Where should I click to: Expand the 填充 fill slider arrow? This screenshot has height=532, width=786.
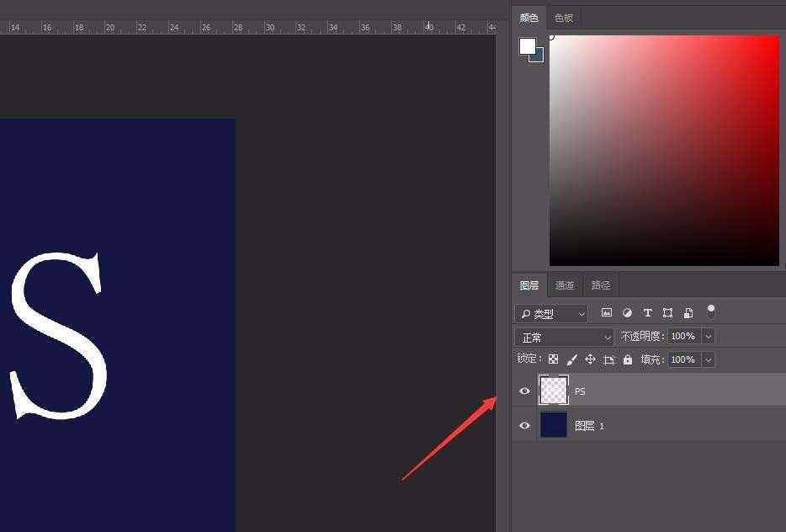(x=708, y=359)
